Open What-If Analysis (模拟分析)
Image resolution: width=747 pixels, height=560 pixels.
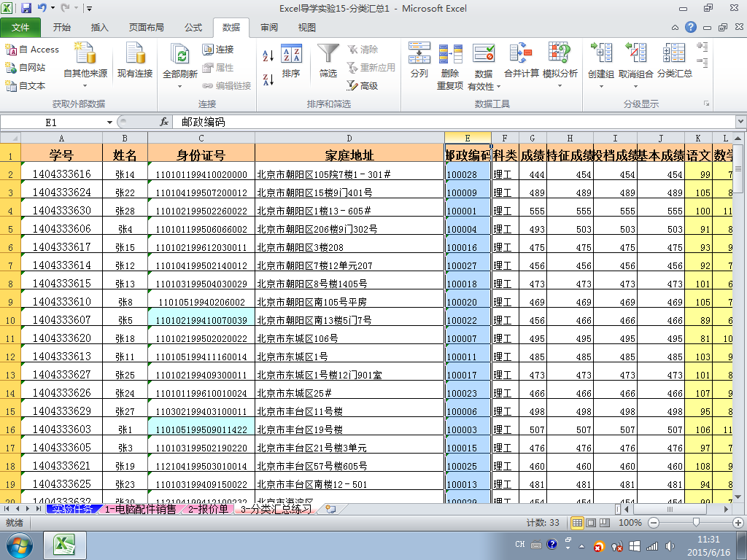click(x=560, y=66)
